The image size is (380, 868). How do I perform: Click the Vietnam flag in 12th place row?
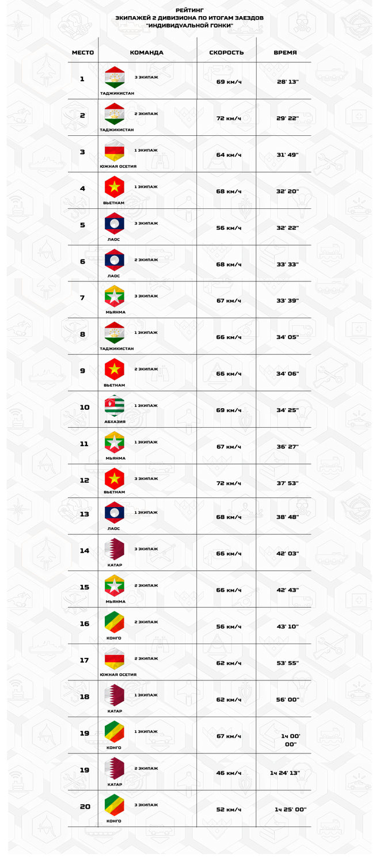click(115, 479)
